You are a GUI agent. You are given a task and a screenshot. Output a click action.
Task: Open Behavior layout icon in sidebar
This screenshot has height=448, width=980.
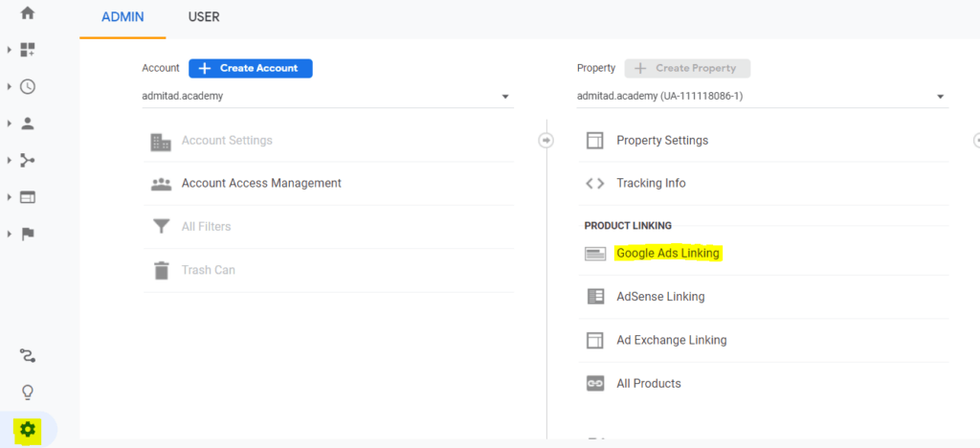(28, 197)
